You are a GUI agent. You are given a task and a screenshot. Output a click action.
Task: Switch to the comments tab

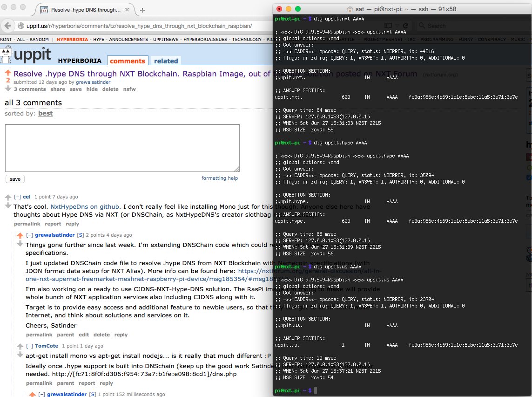point(128,61)
